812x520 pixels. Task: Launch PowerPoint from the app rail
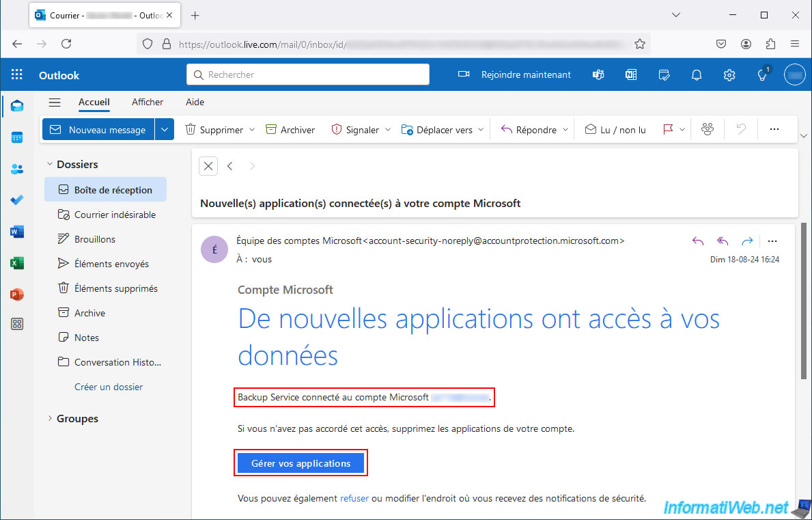point(17,295)
